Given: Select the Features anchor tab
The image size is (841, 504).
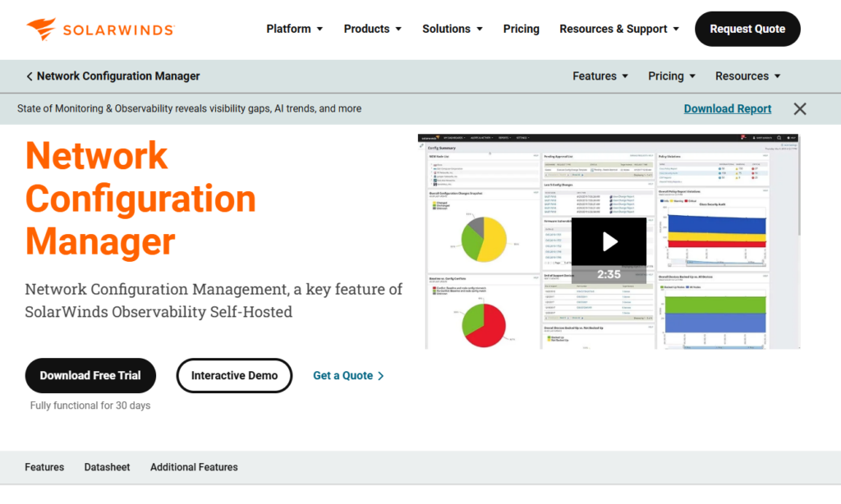Looking at the screenshot, I should click(44, 467).
